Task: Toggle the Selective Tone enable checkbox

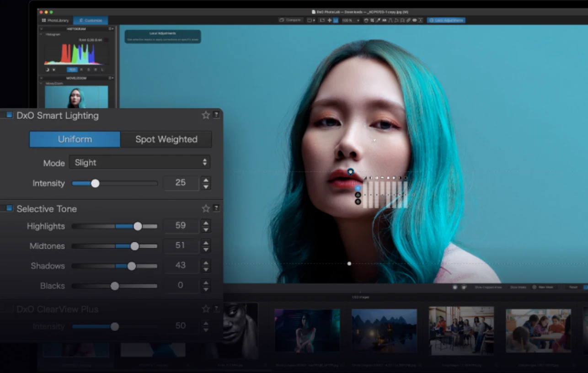Action: pos(9,208)
